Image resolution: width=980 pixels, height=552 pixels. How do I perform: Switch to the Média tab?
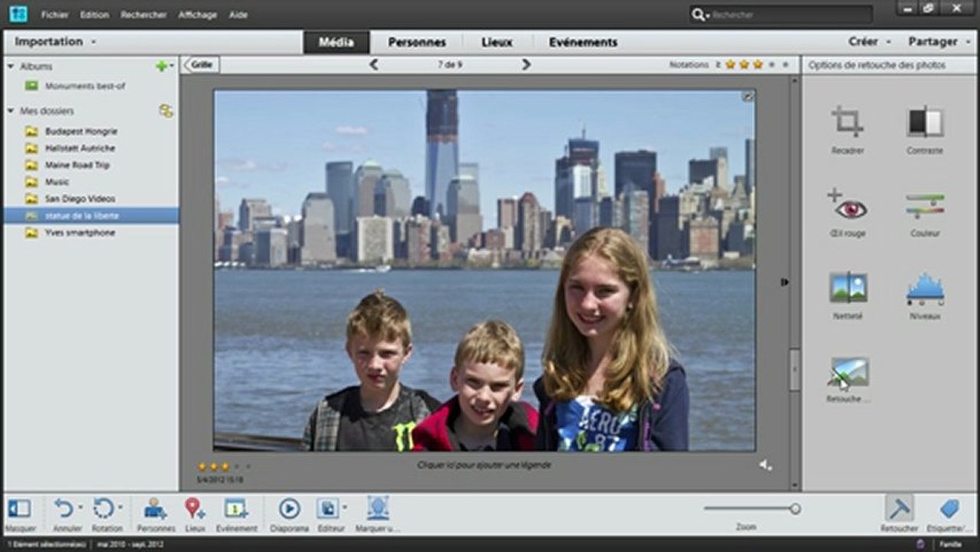pos(336,42)
